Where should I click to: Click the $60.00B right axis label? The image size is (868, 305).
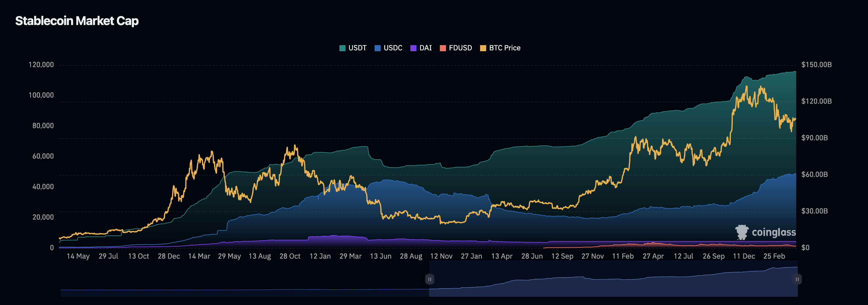click(x=814, y=174)
